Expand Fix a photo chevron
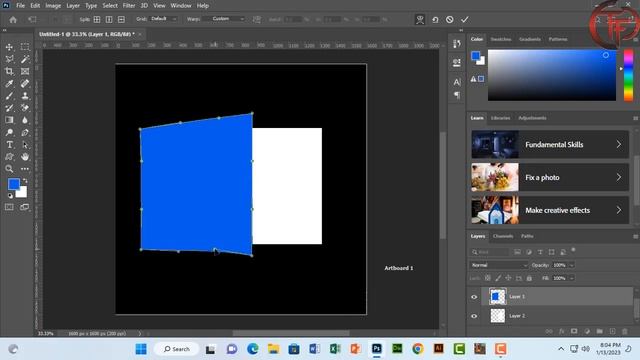This screenshot has height=360, width=640. coord(619,177)
